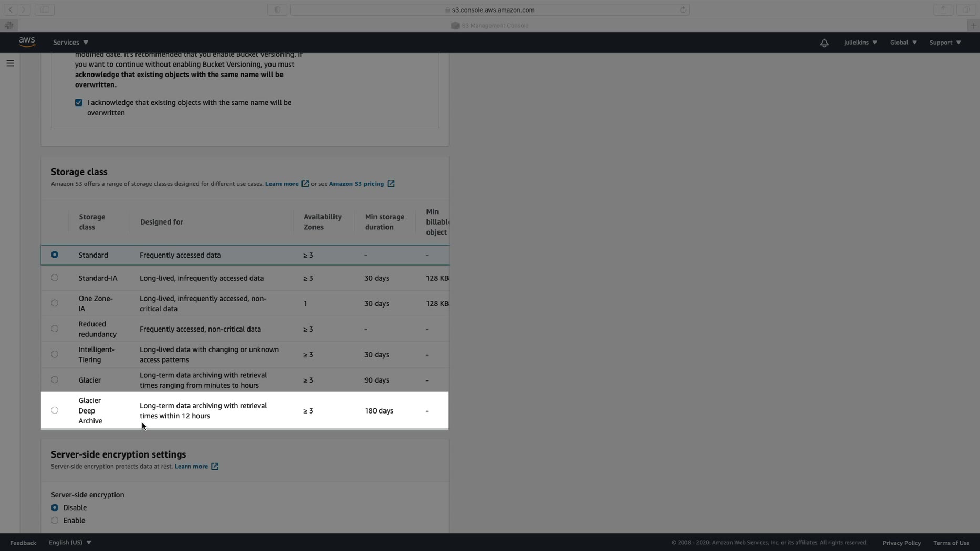The width and height of the screenshot is (980, 551).
Task: Pick the Glacier Deep Archive radio button
Action: (55, 410)
